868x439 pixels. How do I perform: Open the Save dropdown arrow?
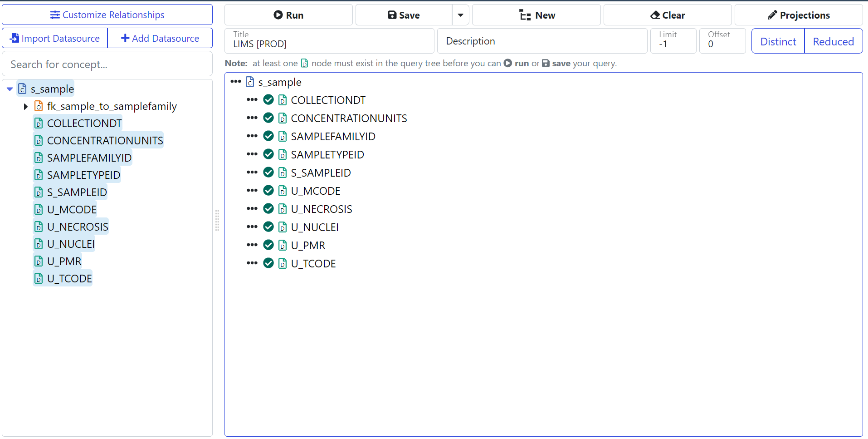tap(460, 15)
